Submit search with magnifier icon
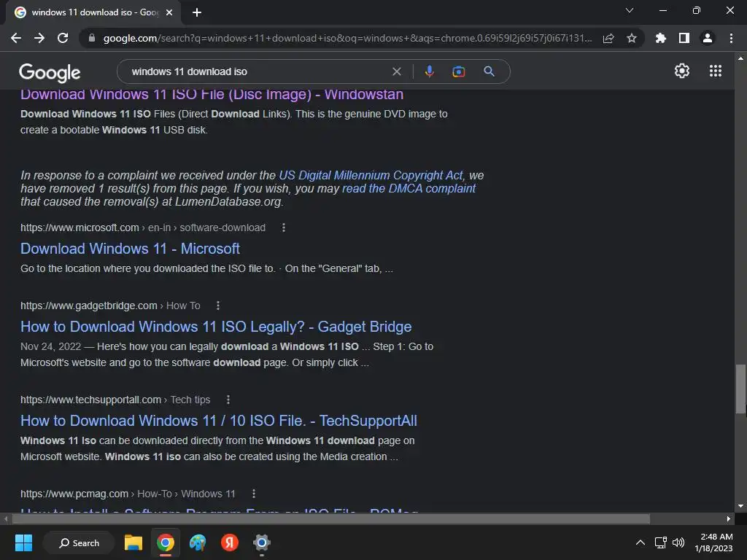 489,71
